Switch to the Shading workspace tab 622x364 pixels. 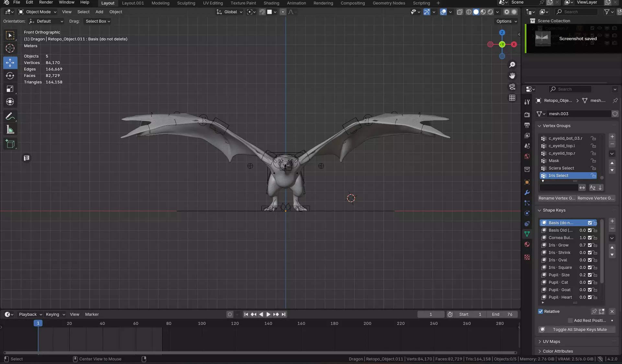pos(271,3)
